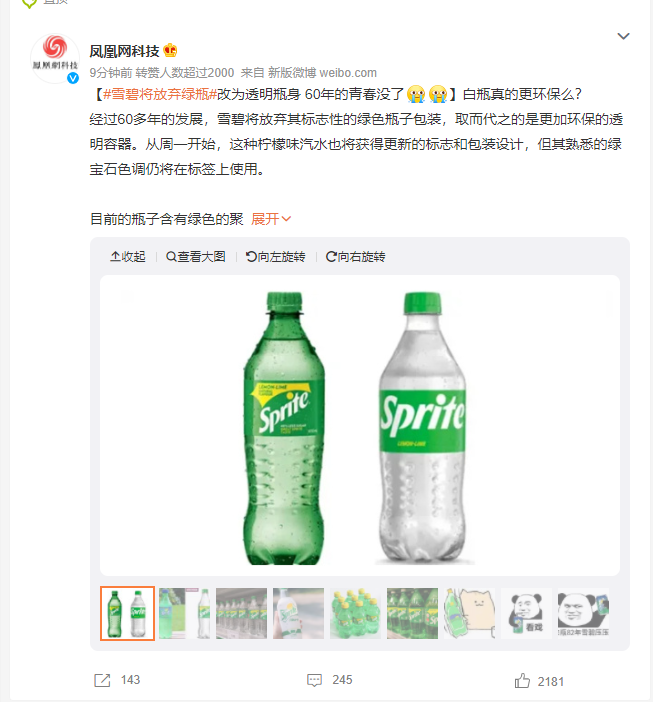Like the post with thumbs-up icon

pos(522,681)
